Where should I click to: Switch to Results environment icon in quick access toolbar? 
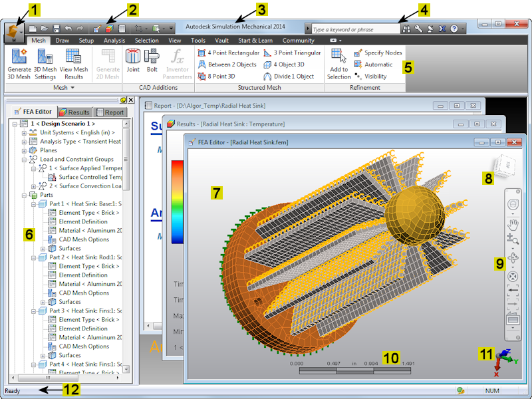tap(109, 29)
